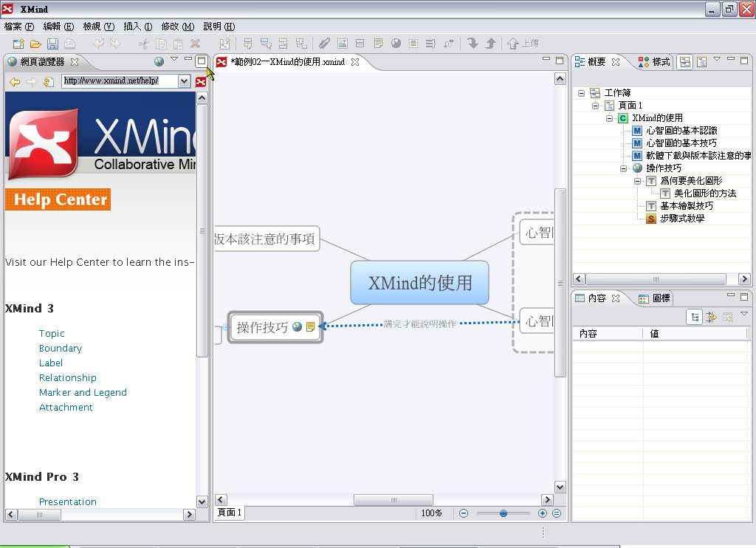The image size is (756, 548).
Task: Click the zoom slider handle
Action: [504, 513]
